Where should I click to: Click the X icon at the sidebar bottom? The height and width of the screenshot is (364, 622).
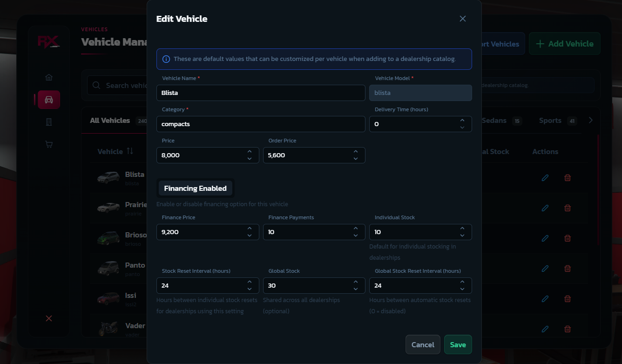(49, 318)
